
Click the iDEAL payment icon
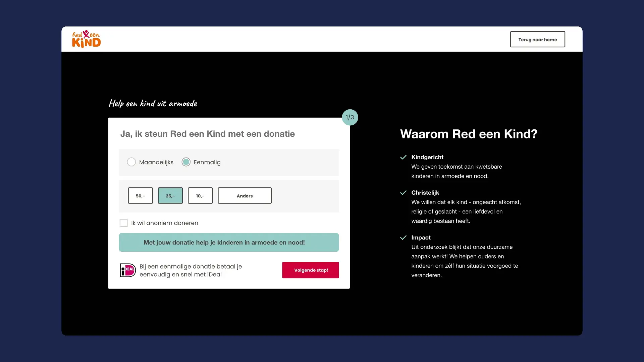127,270
